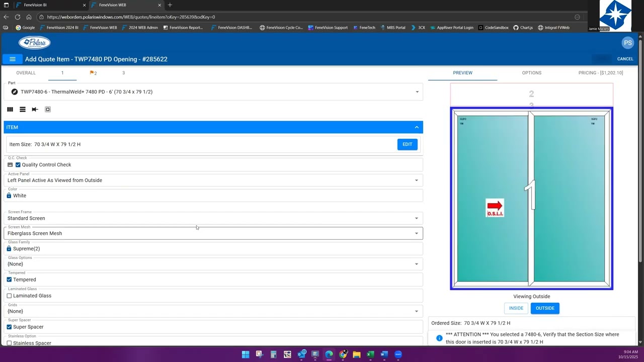Click the Ordered Size text in preview panel

(470, 323)
